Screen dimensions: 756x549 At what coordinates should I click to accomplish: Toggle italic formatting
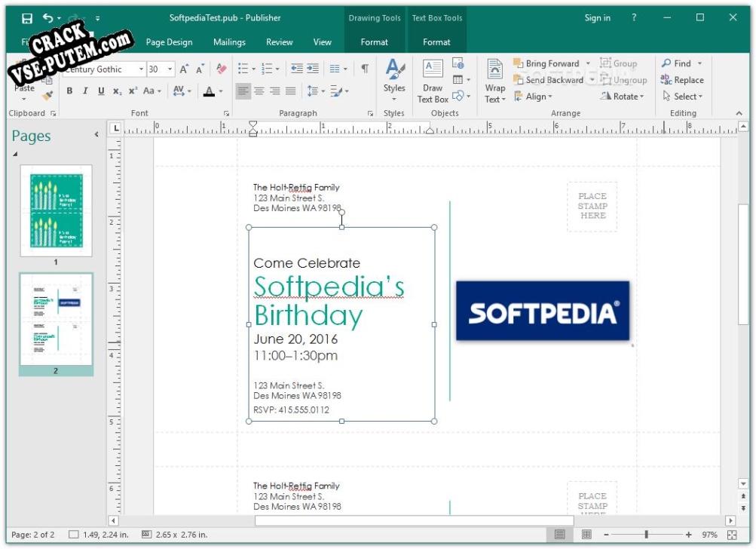pyautogui.click(x=85, y=90)
